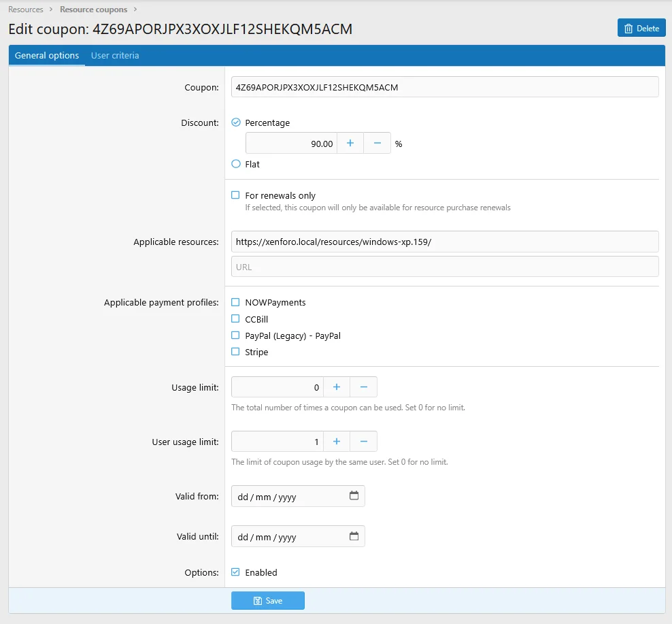Screen dimensions: 672x624
Task: Switch to the User criteria tab
Action: pos(115,56)
